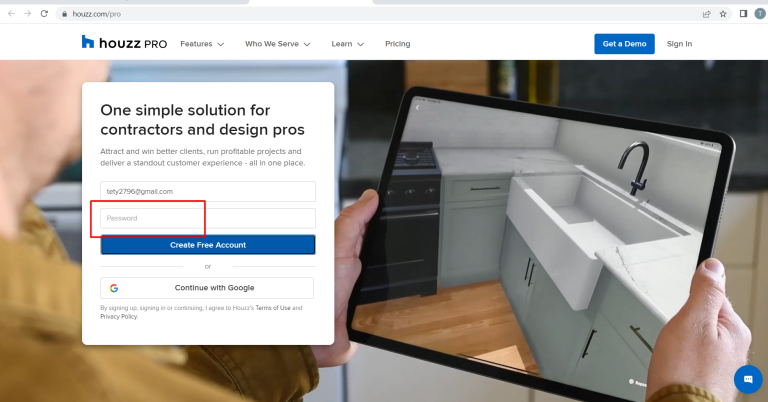
Task: Click Create Free Account button
Action: [208, 245]
